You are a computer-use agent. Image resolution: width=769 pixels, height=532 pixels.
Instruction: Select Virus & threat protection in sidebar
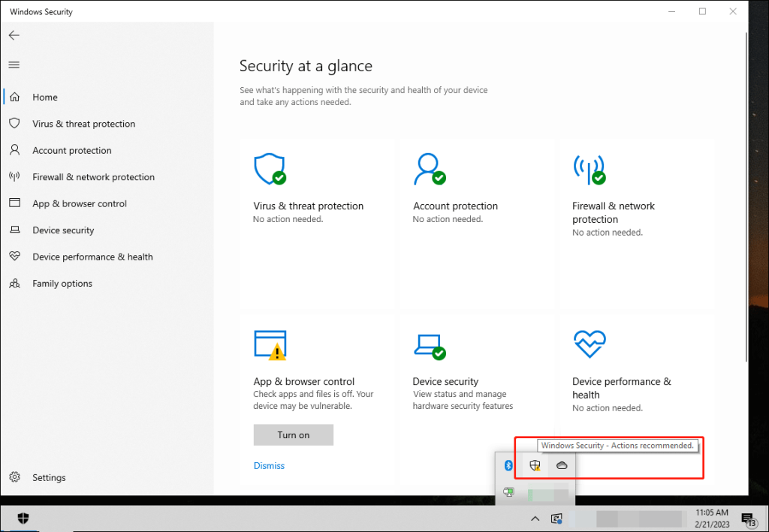click(83, 124)
